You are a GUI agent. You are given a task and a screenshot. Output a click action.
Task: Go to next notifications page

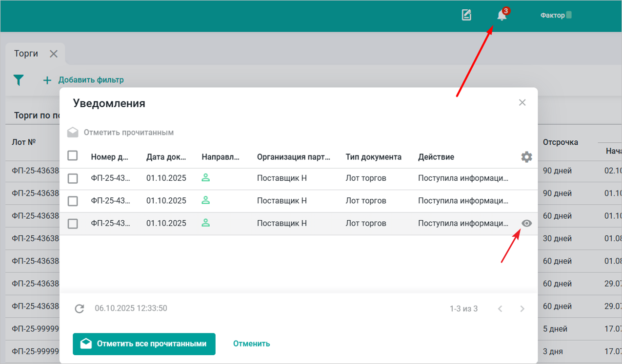[x=522, y=309]
